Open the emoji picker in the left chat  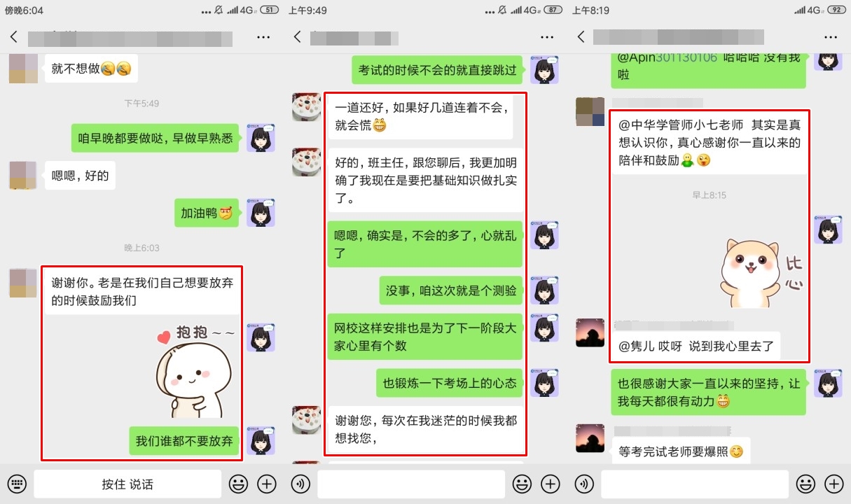click(x=238, y=484)
